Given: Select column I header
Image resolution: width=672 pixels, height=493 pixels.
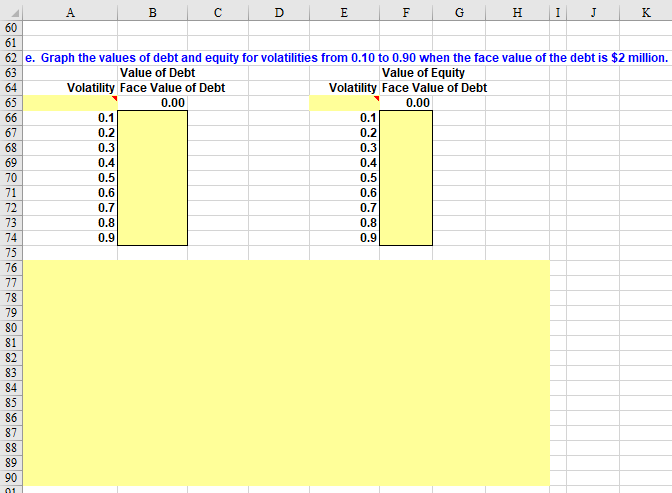Looking at the screenshot, I should [558, 13].
